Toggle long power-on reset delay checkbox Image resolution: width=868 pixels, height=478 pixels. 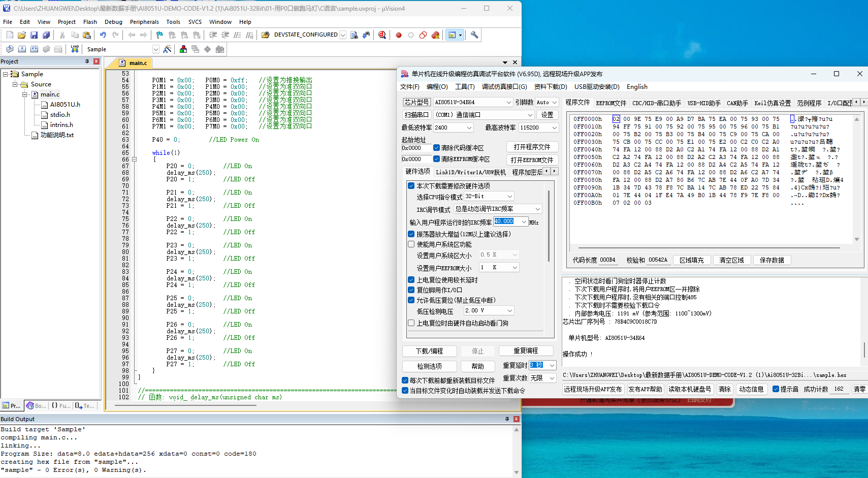pos(411,280)
